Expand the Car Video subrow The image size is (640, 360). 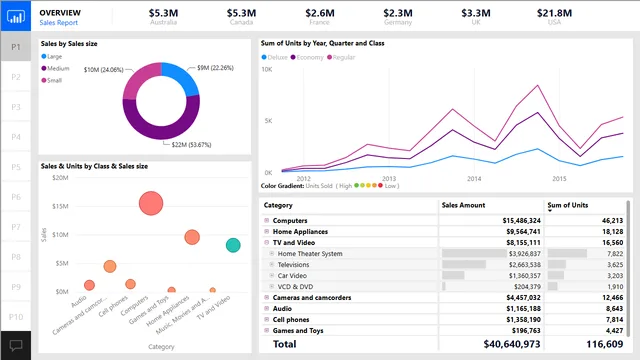coord(271,276)
